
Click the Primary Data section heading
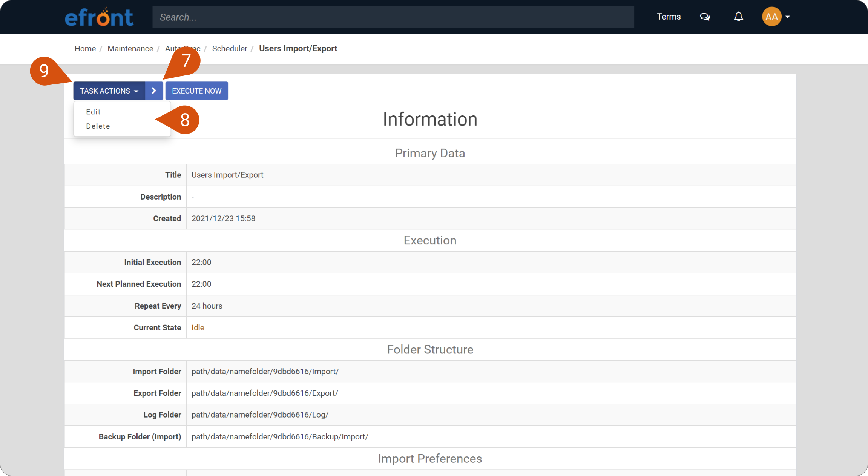pos(430,153)
